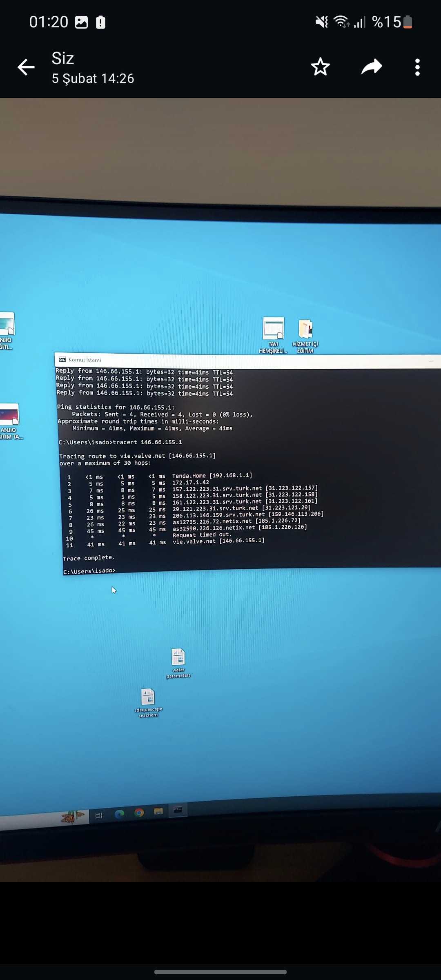Screen dimensions: 441x980
Task: Click the "as12735.226.72.netix.net" hop
Action: pos(236,521)
